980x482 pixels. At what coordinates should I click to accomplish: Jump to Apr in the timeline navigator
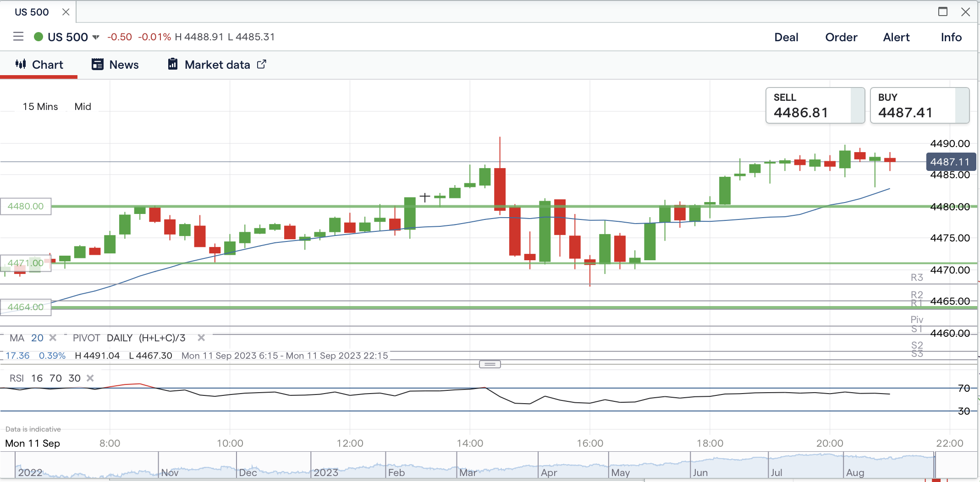tap(549, 472)
